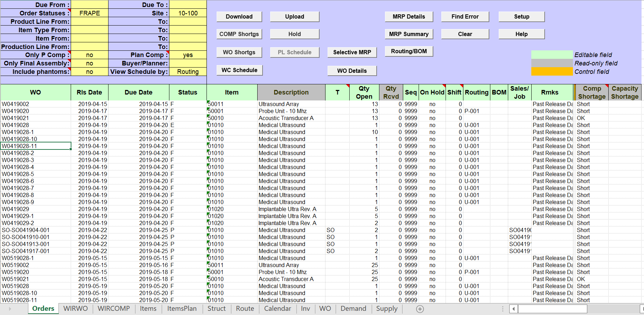Viewport: 644px width, 315px height.
Task: Click the Clear button
Action: click(x=465, y=34)
